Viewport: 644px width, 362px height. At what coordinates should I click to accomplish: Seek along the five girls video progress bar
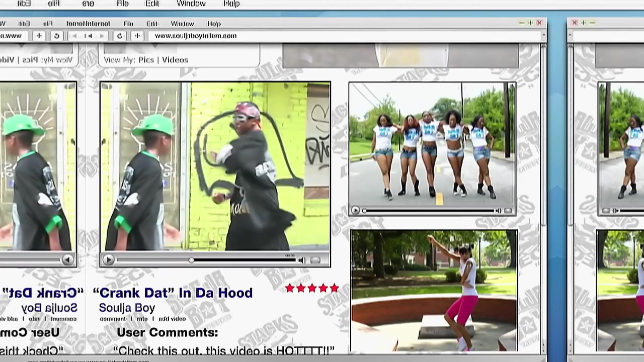click(x=428, y=211)
